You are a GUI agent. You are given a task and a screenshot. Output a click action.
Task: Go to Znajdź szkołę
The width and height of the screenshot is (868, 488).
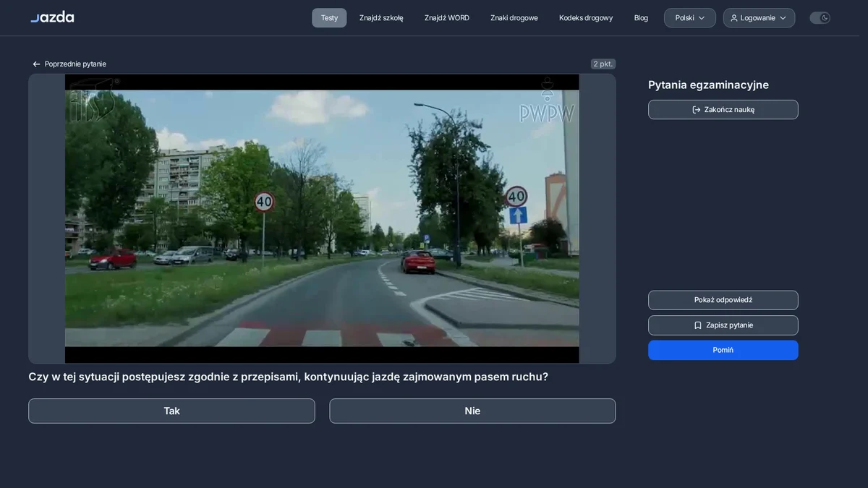[381, 18]
